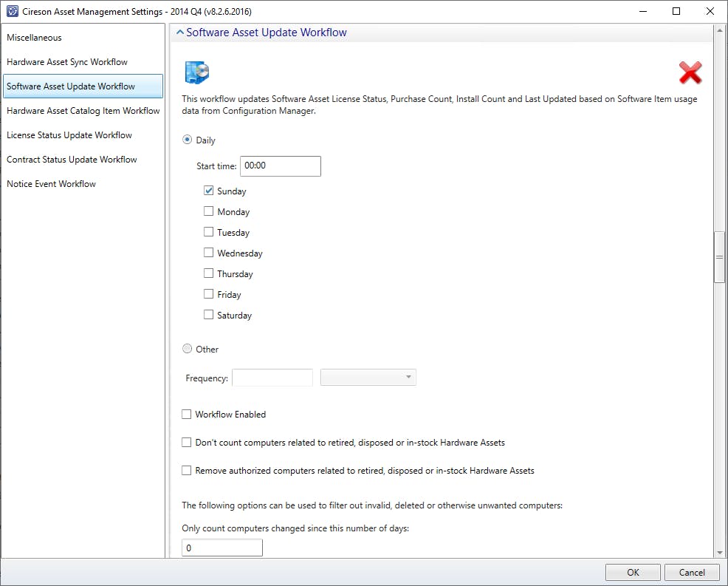Click the red X icon in workflow header
The image size is (728, 586).
click(x=690, y=72)
